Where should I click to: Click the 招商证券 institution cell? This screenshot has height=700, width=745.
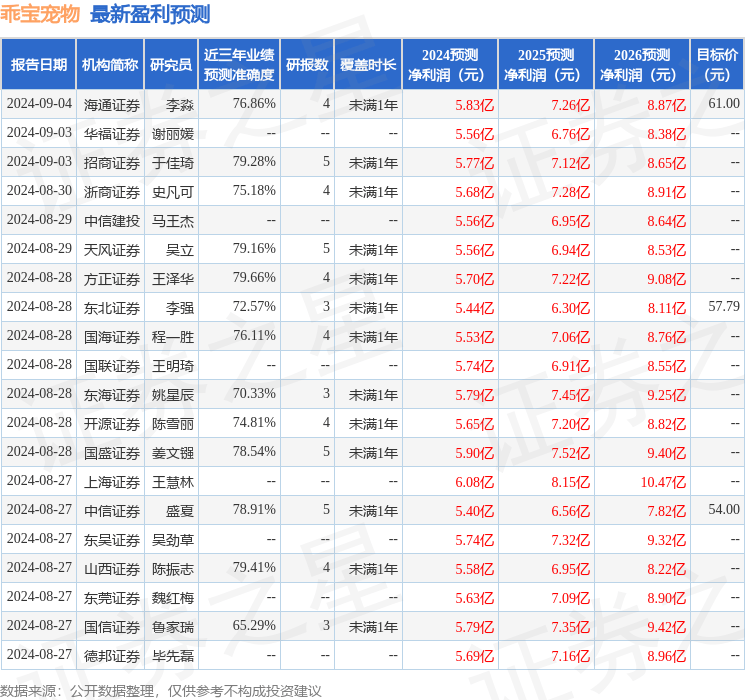[x=112, y=163]
